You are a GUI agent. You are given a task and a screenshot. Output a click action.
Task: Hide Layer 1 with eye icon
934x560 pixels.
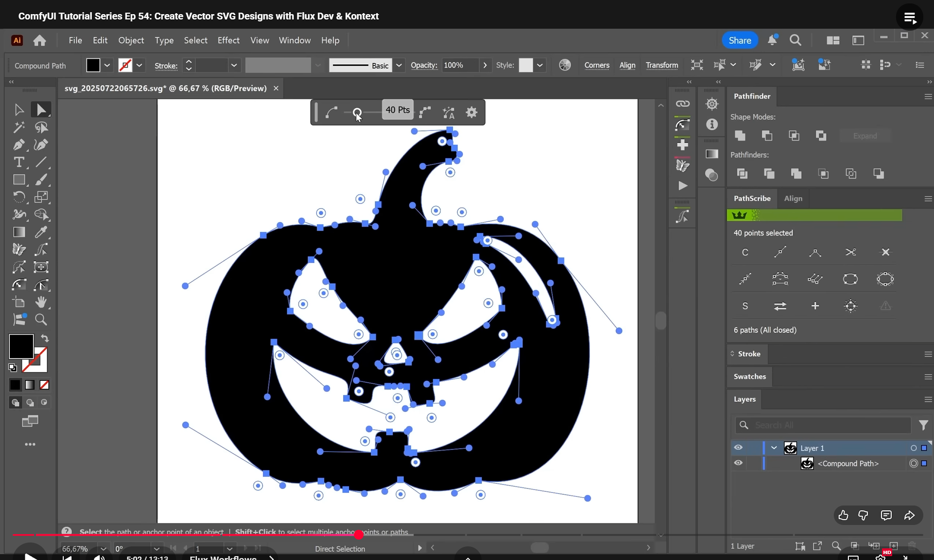pyautogui.click(x=738, y=448)
